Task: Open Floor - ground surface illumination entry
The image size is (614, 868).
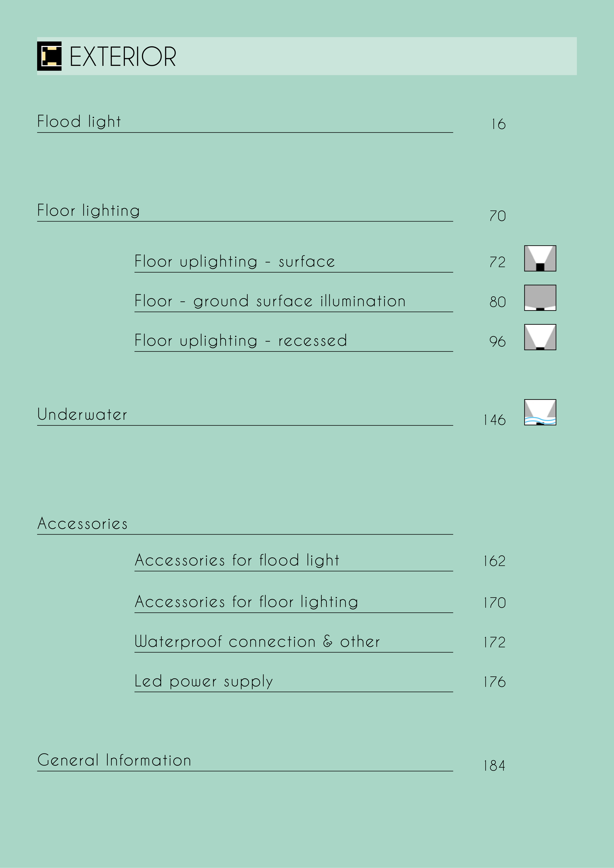Action: point(270,301)
